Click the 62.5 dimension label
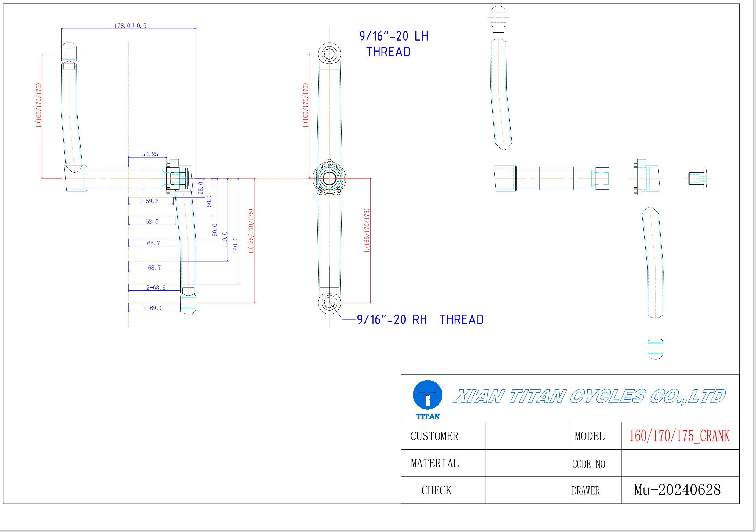The width and height of the screenshot is (756, 532). pos(152,221)
